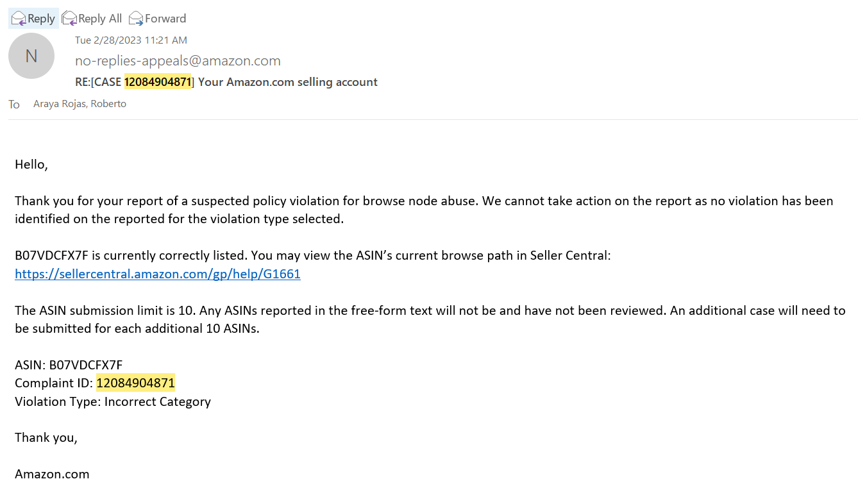
Task: Click the Hello greeting line
Action: coord(31,165)
